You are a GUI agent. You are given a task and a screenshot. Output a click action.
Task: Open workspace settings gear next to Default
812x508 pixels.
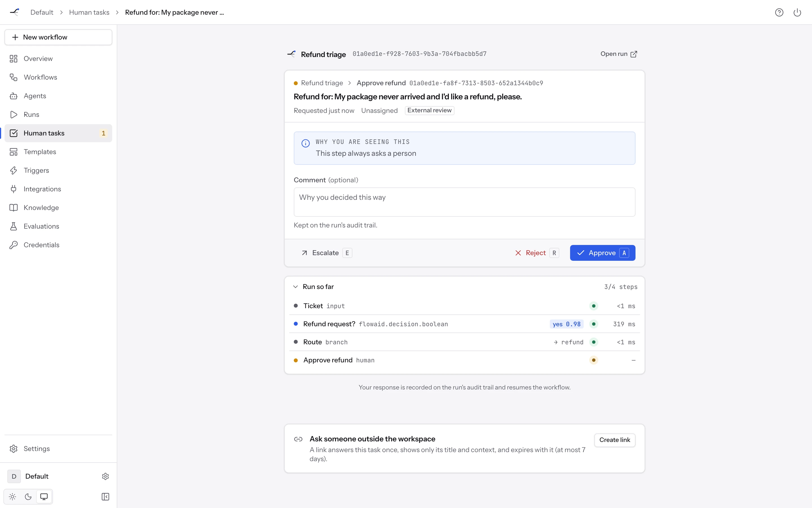[105, 476]
